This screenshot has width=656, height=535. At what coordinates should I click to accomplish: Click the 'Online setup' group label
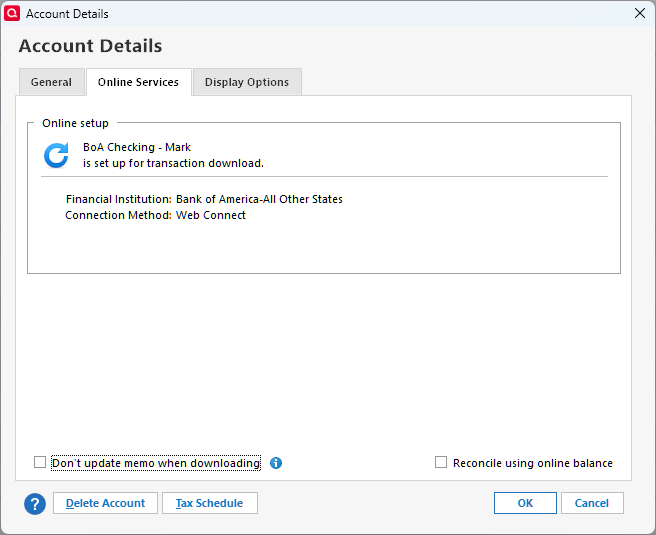tap(75, 123)
